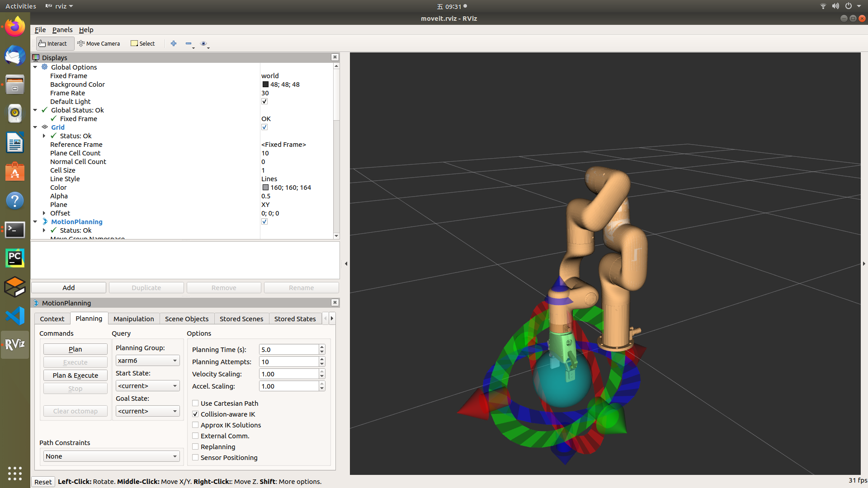Viewport: 868px width, 488px height.
Task: Open the power menu icon
Action: pos(849,6)
